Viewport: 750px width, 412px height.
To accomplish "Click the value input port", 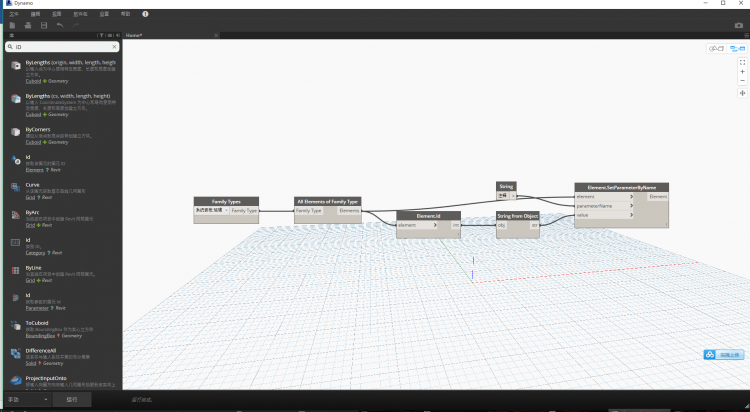I will (605, 215).
